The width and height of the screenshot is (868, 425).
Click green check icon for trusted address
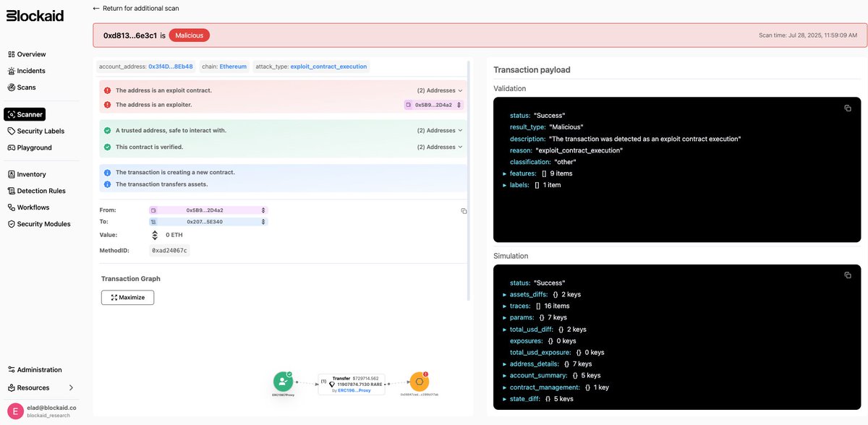(x=107, y=131)
